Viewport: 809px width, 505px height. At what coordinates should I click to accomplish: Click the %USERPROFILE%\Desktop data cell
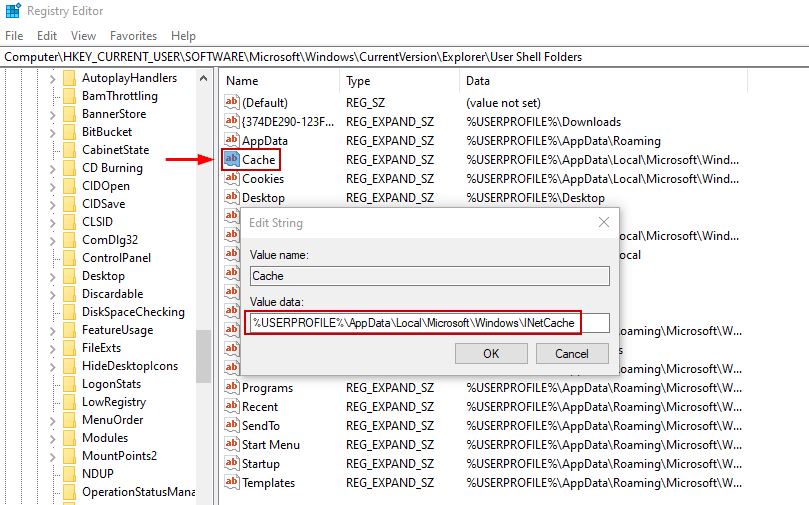point(535,198)
